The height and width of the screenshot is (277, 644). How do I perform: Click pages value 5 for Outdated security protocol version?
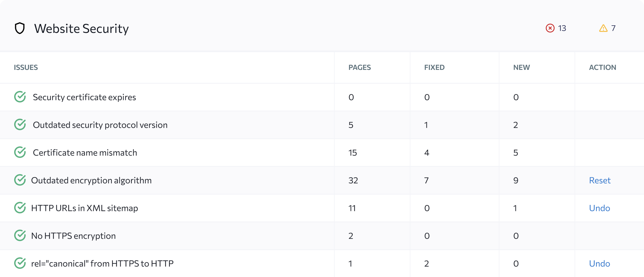pyautogui.click(x=351, y=125)
